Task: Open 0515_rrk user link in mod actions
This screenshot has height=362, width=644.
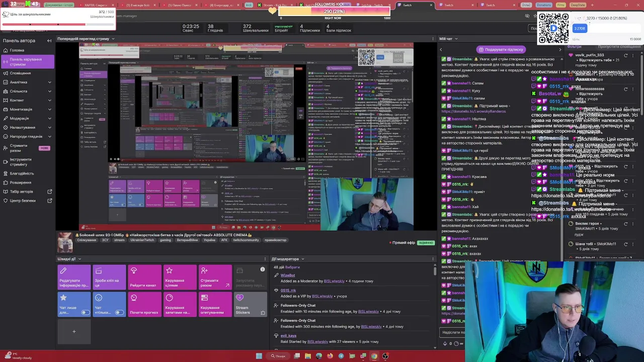Action: pos(288,290)
